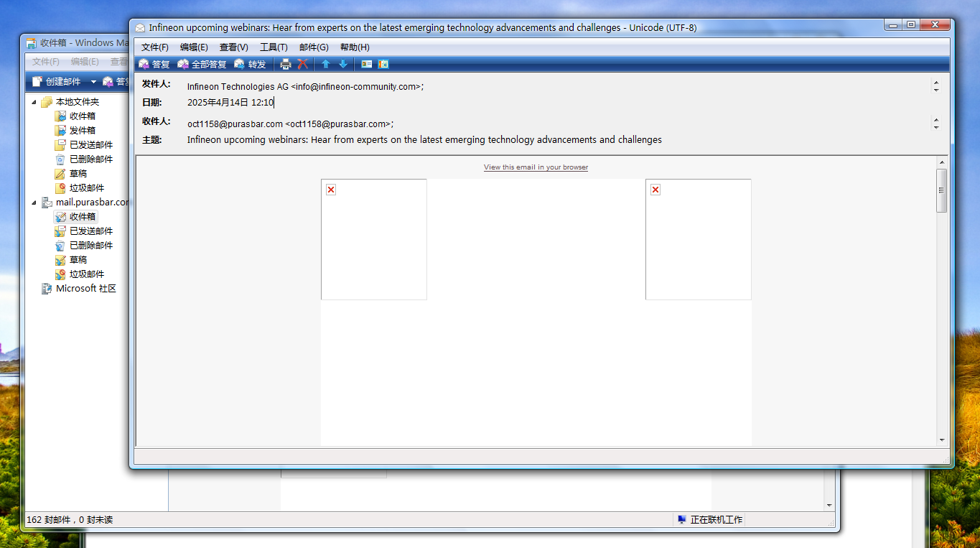
Task: Click the right broken image placeholder
Action: 699,239
